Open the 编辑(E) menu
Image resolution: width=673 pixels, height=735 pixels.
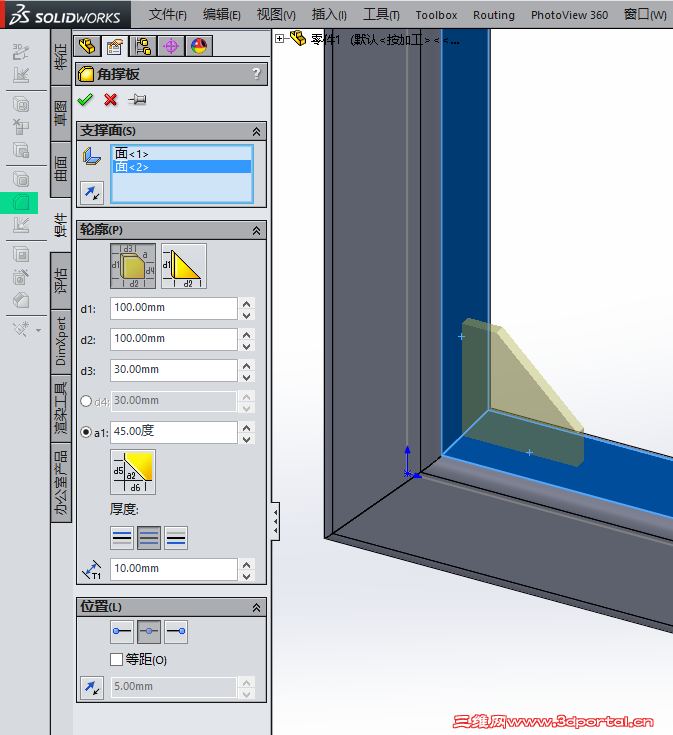pos(222,15)
